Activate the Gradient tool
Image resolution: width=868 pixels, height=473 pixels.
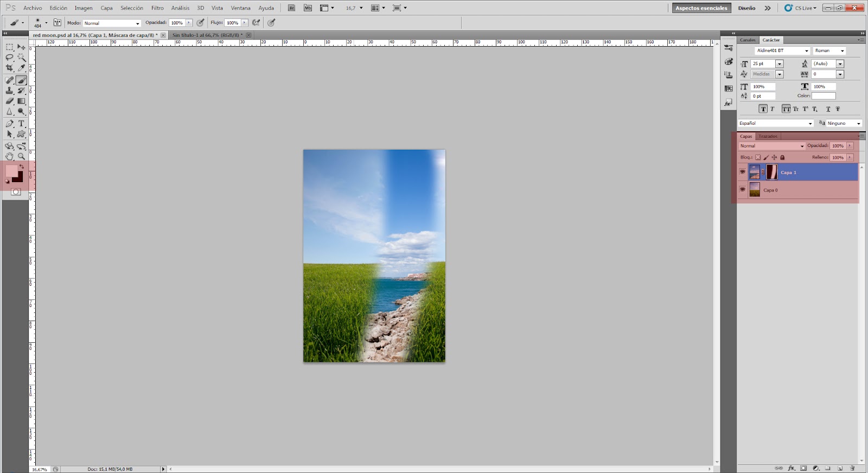(22, 101)
